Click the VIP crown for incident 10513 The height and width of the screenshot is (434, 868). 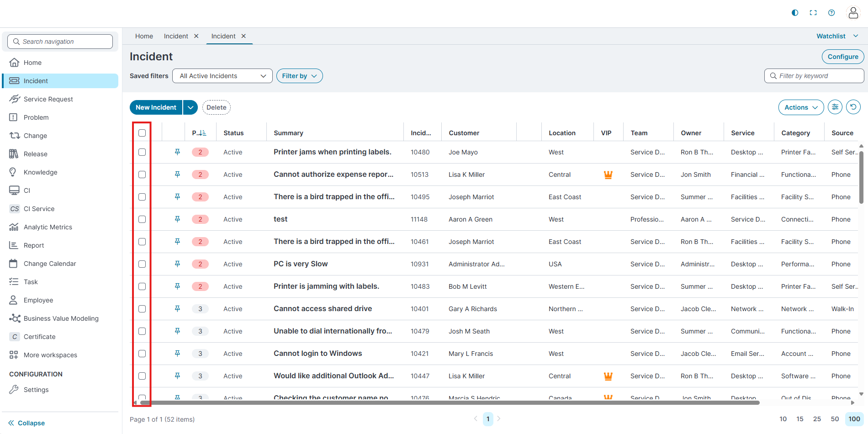608,175
